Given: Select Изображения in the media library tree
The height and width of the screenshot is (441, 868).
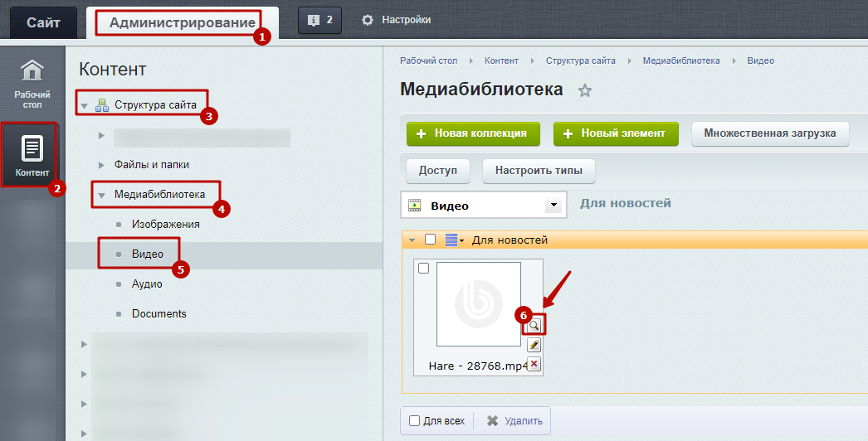Looking at the screenshot, I should tap(165, 225).
